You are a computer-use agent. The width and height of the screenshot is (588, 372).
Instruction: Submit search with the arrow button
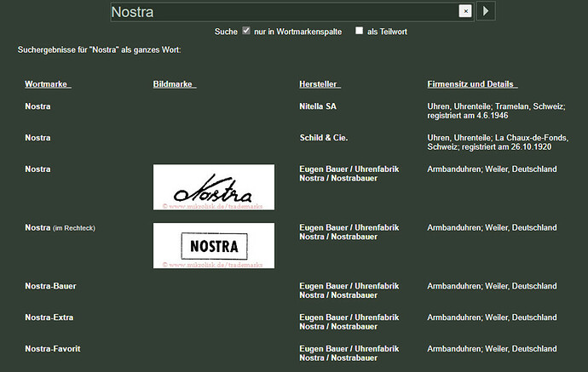click(486, 11)
